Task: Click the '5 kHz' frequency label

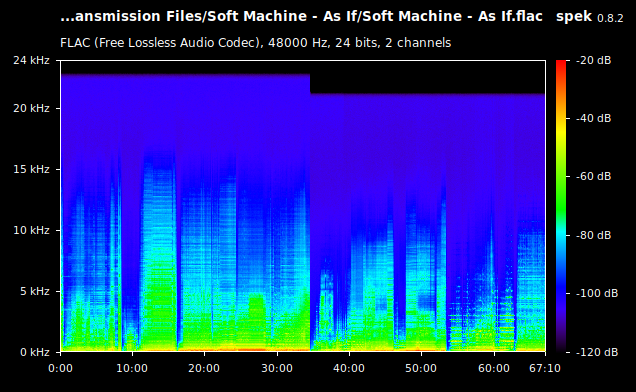Action: [x=34, y=291]
